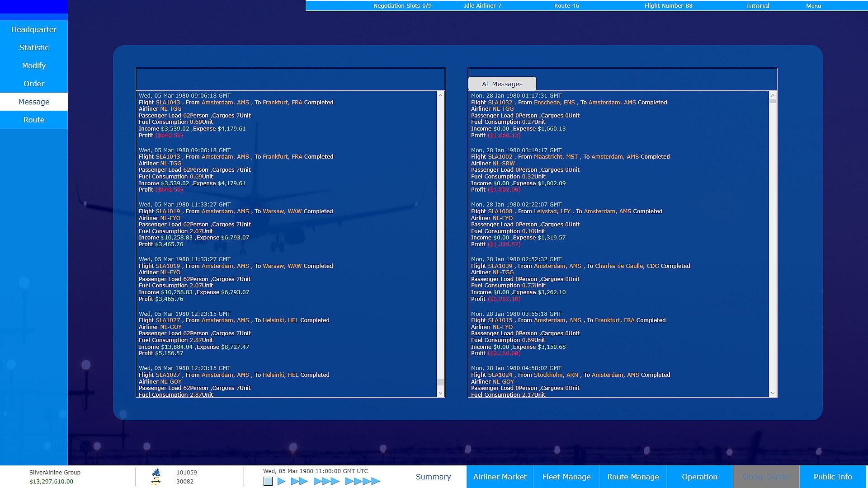The image size is (868, 488).
Task: Click the All Messages filter tab
Action: pos(502,84)
